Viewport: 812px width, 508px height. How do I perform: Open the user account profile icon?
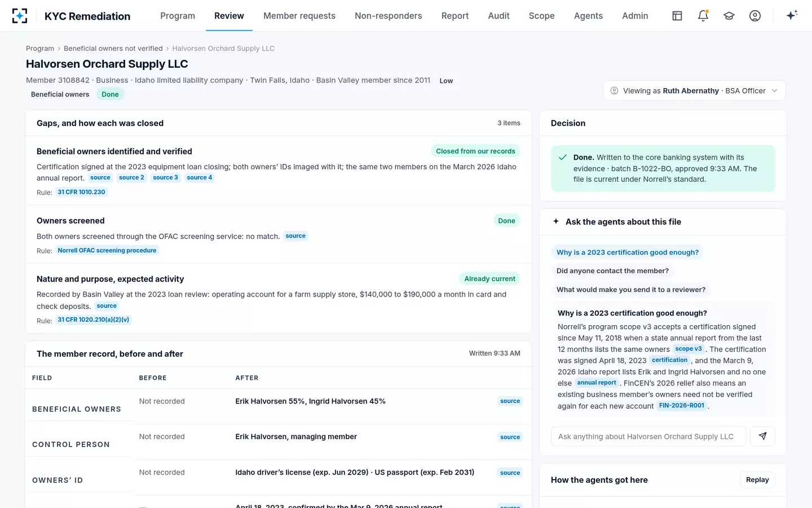[x=755, y=16]
